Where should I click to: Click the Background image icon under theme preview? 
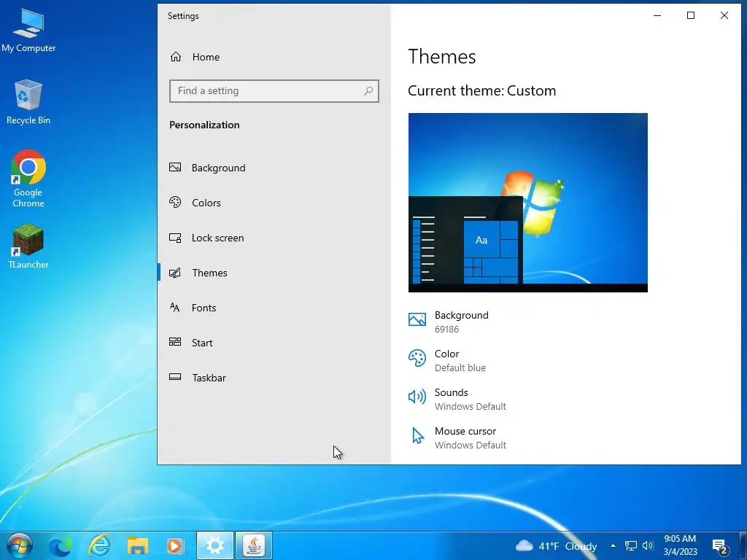pyautogui.click(x=417, y=319)
